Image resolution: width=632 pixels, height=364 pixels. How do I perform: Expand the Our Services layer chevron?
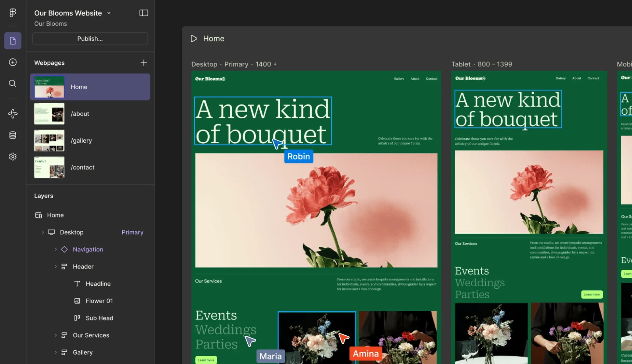click(56, 335)
